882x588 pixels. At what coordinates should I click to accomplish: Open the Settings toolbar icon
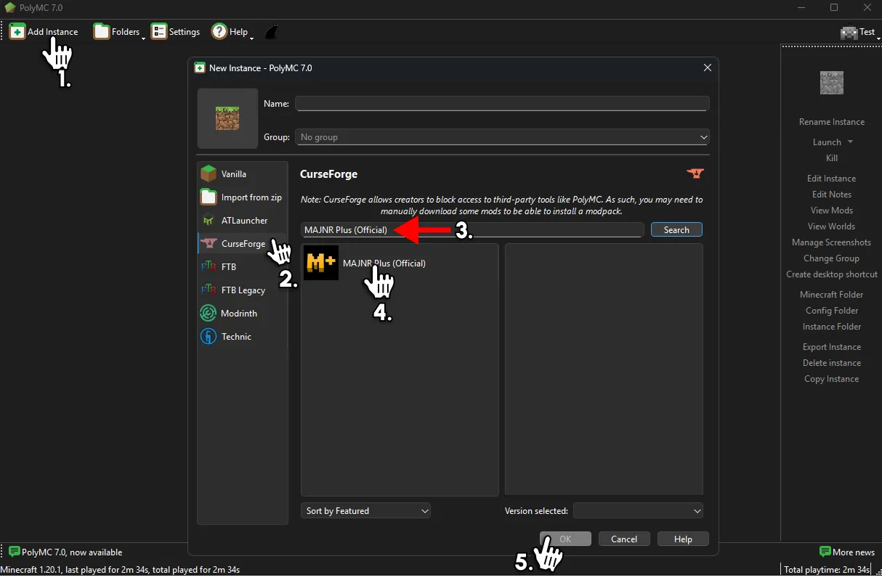pyautogui.click(x=175, y=32)
